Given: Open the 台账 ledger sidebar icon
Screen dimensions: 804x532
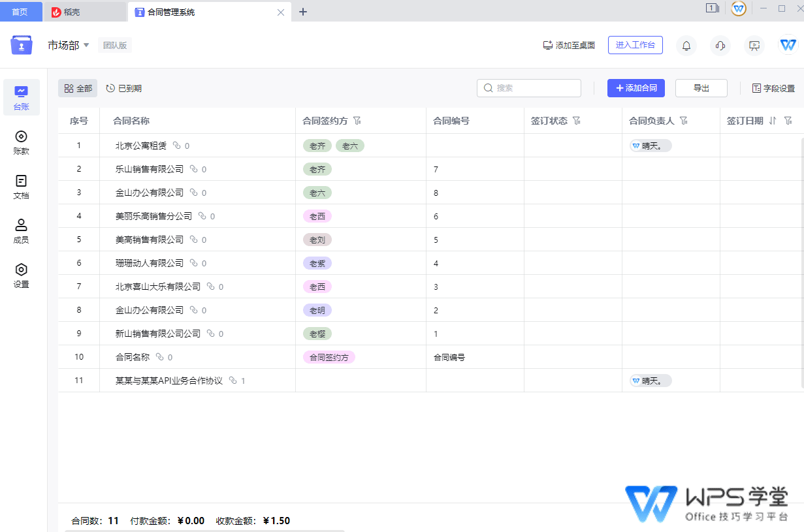Looking at the screenshot, I should coord(22,97).
